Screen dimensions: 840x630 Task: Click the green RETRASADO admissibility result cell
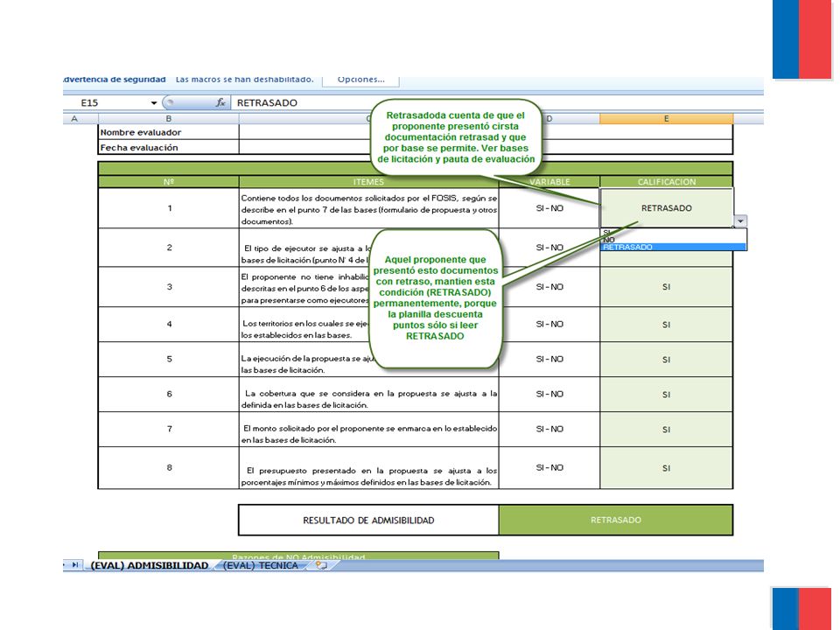tap(615, 520)
